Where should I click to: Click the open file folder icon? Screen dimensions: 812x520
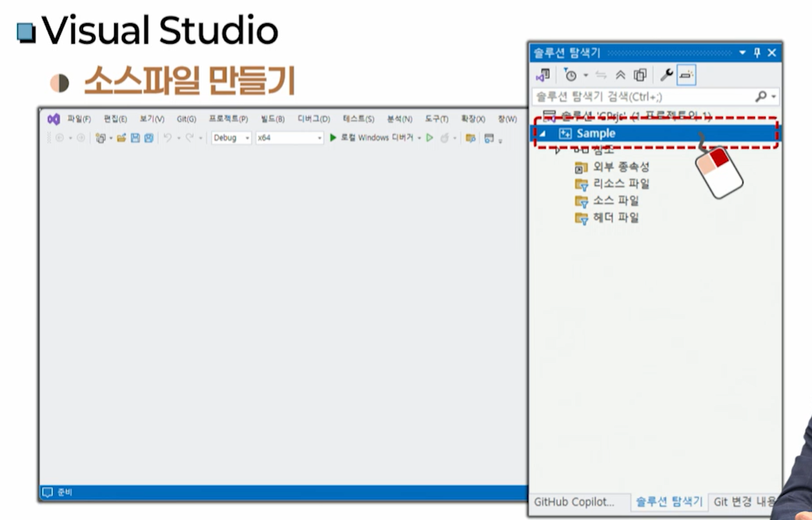[x=121, y=138]
